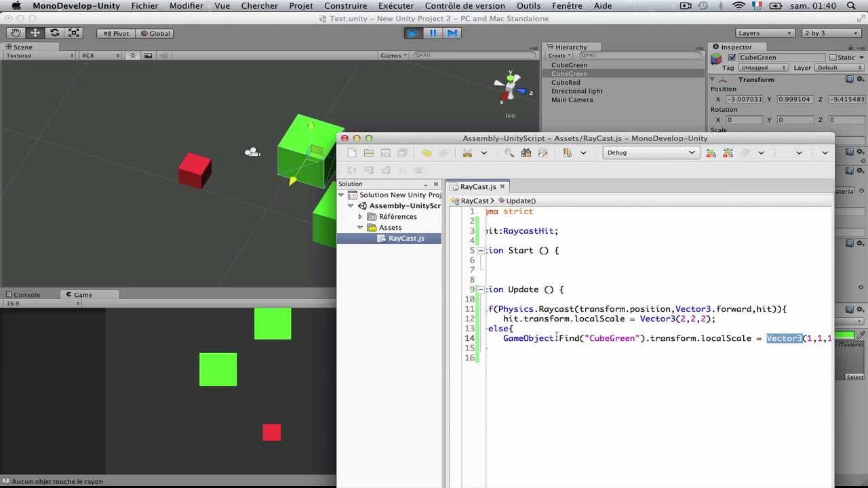Open the Construire menu
868x488 pixels.
tap(345, 5)
